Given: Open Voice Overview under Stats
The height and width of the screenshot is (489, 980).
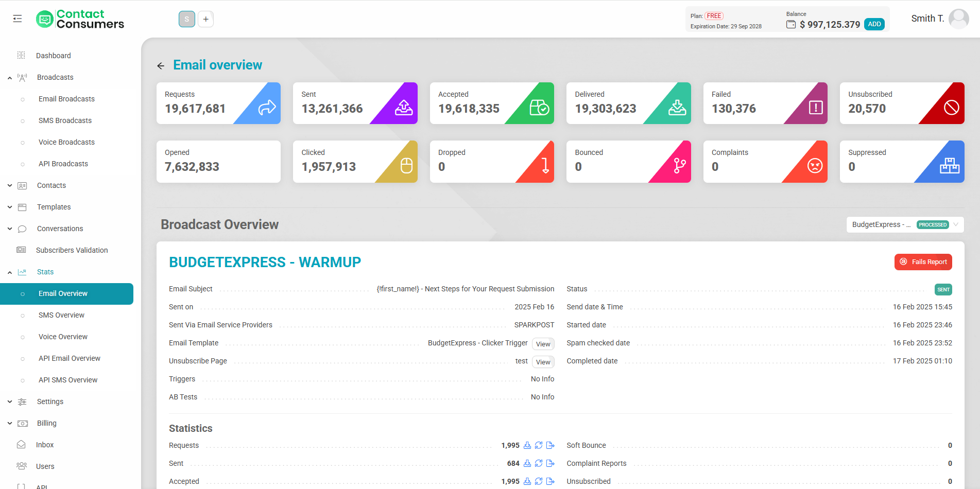Looking at the screenshot, I should coord(63,337).
